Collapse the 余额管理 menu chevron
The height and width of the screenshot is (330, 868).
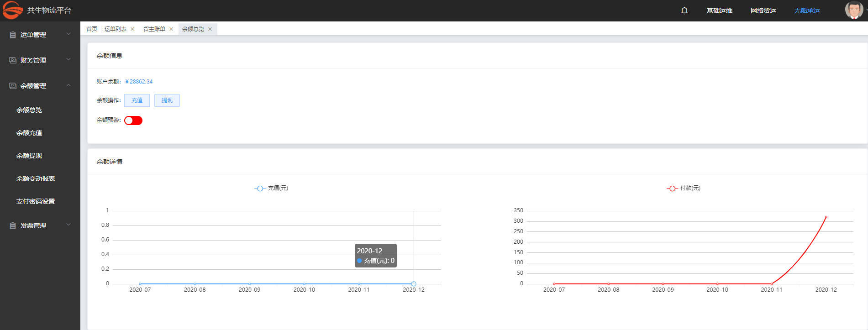[68, 85]
